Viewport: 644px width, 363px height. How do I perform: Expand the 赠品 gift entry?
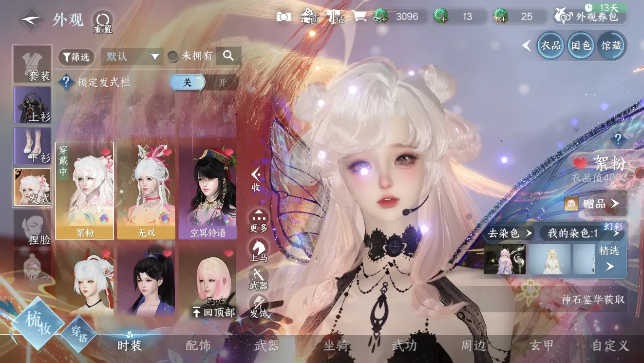[x=595, y=203]
